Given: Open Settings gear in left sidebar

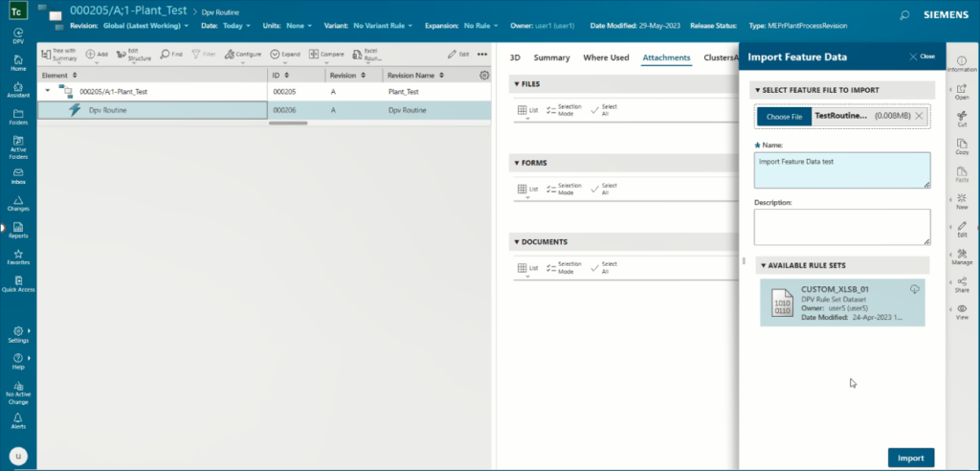Looking at the screenshot, I should pyautogui.click(x=18, y=334).
